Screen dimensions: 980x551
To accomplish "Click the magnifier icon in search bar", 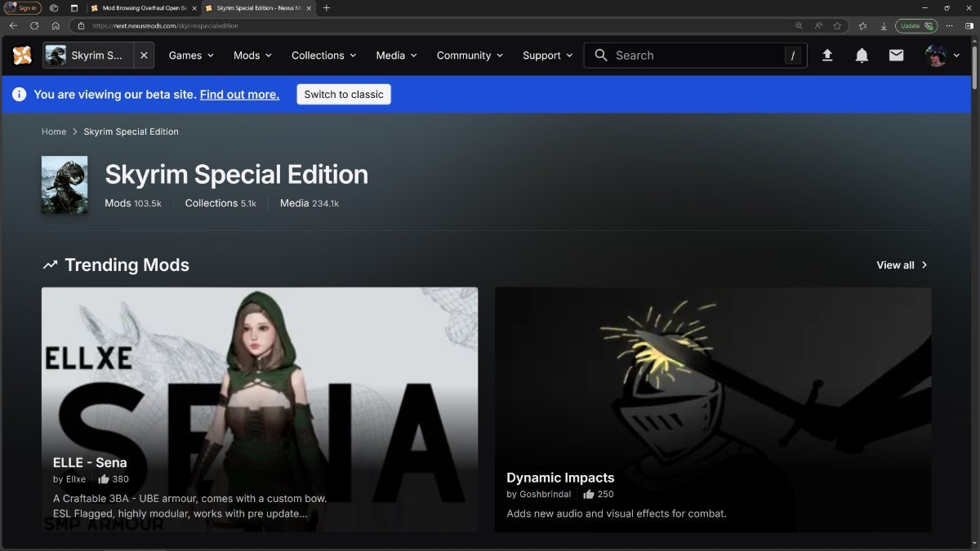I will (x=601, y=56).
